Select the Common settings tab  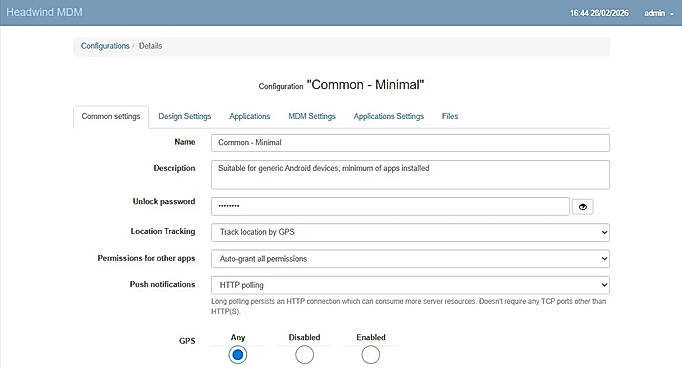(111, 117)
